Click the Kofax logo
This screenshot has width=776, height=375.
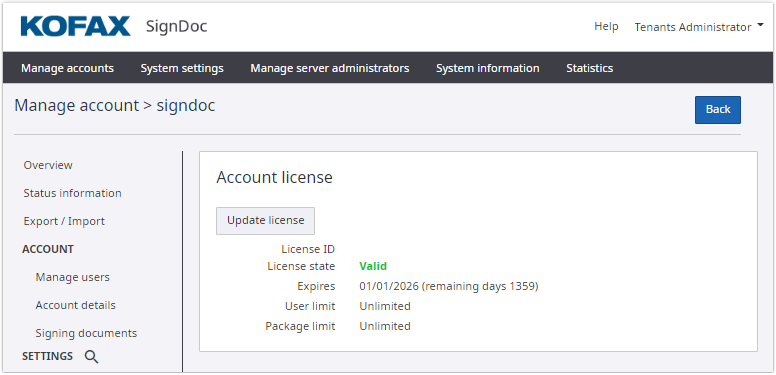[x=76, y=26]
